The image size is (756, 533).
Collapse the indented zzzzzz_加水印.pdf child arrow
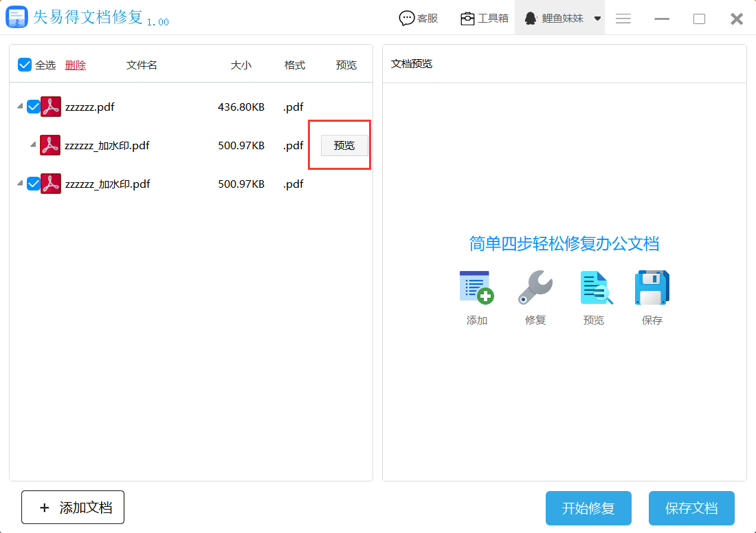pos(33,144)
